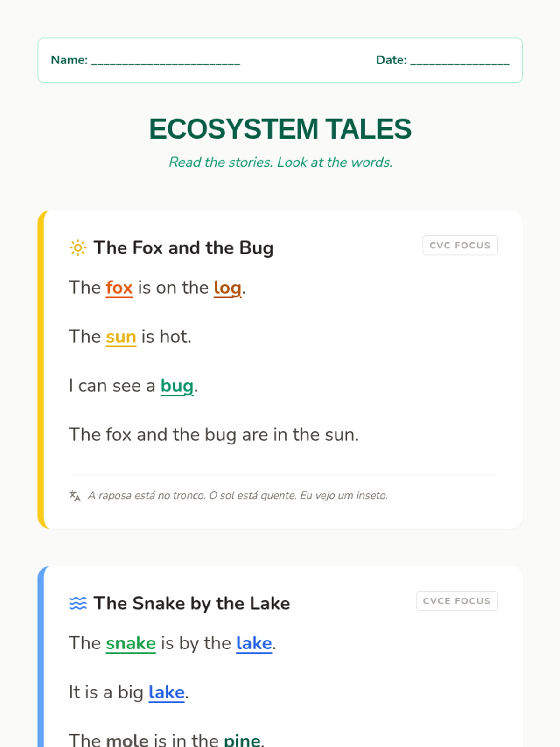Click the underlined word snake
This screenshot has width=560, height=747.
(x=131, y=644)
